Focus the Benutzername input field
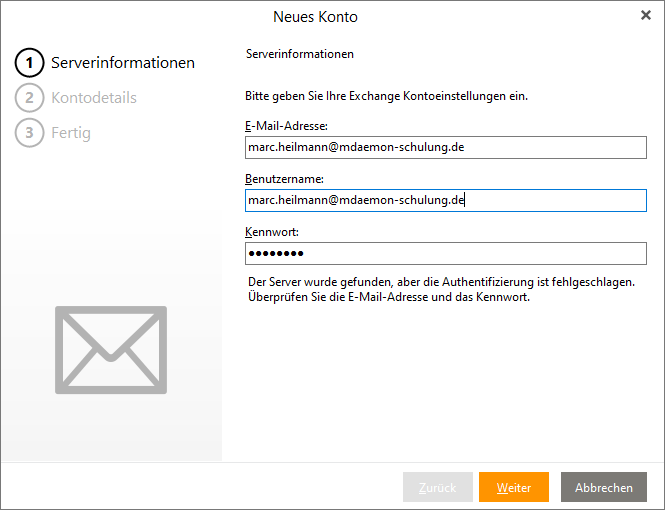Viewport: 665px width, 510px height. point(445,200)
